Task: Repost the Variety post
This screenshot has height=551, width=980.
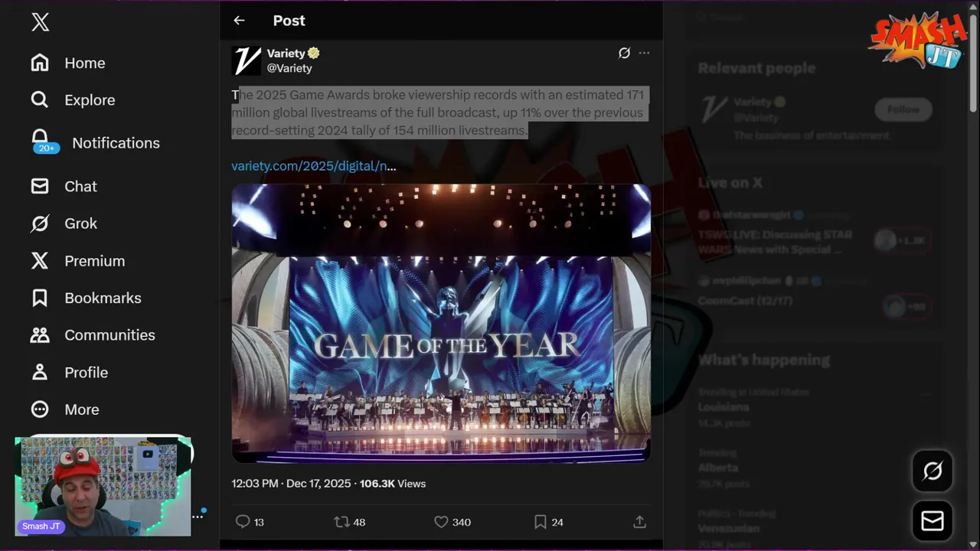Action: point(341,521)
